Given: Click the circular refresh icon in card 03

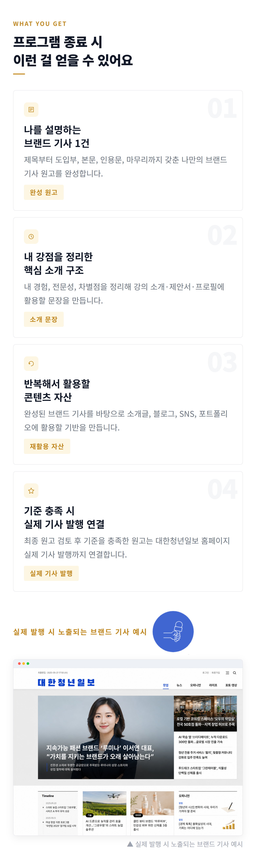Looking at the screenshot, I should tap(31, 364).
